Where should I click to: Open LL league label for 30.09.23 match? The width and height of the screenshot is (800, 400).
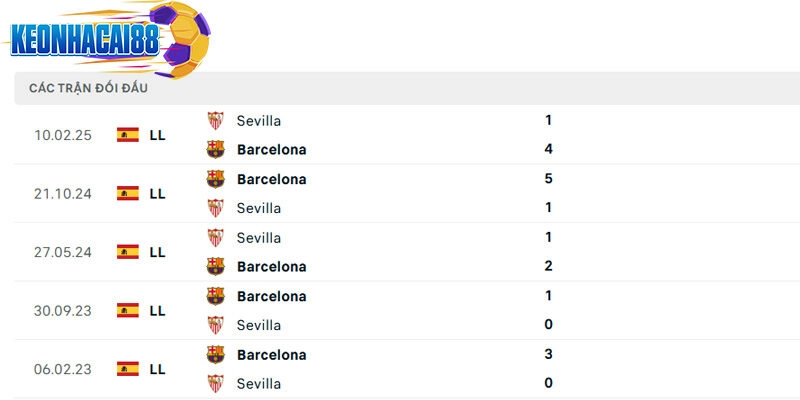(x=157, y=311)
